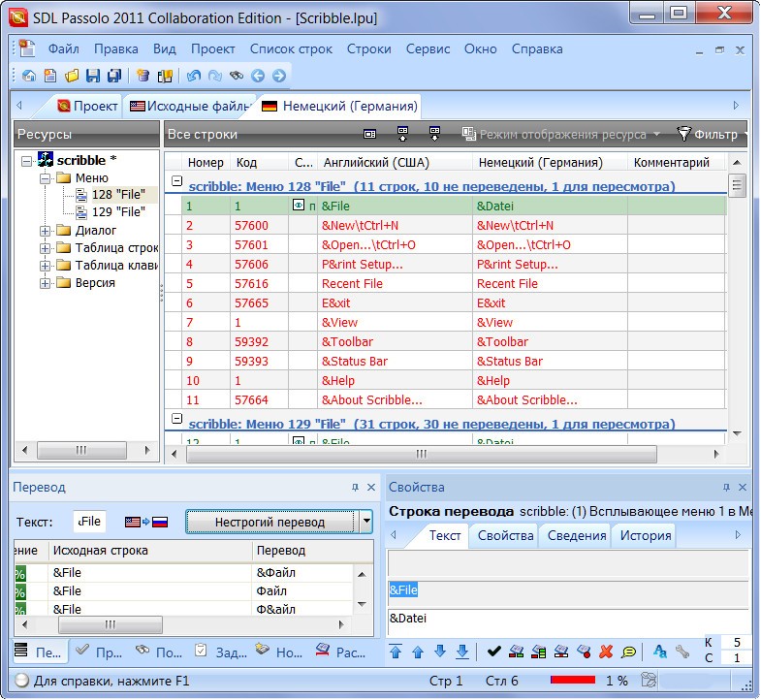Click the application icon left of Файл

click(27, 48)
